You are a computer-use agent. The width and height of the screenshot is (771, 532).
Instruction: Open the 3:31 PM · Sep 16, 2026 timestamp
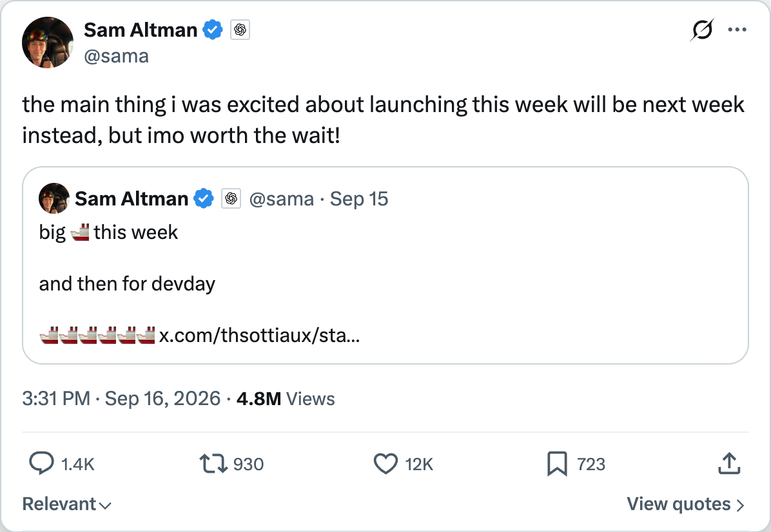coord(121,399)
